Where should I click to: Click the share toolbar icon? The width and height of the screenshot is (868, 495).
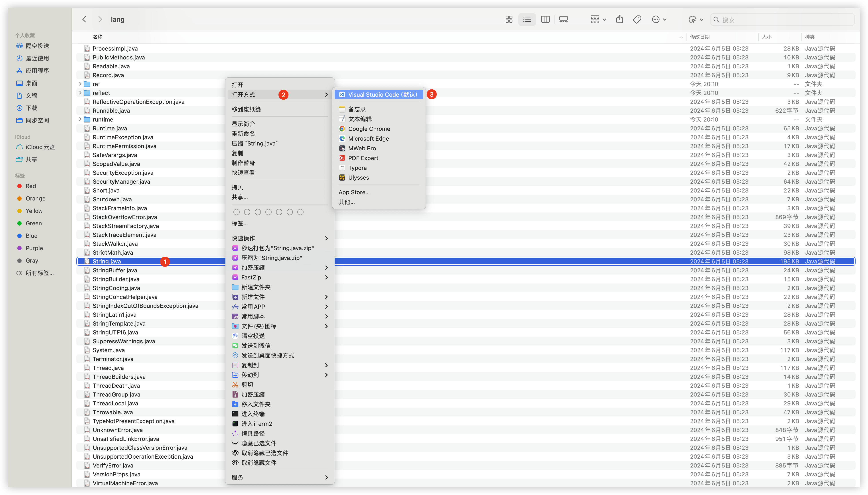(619, 19)
